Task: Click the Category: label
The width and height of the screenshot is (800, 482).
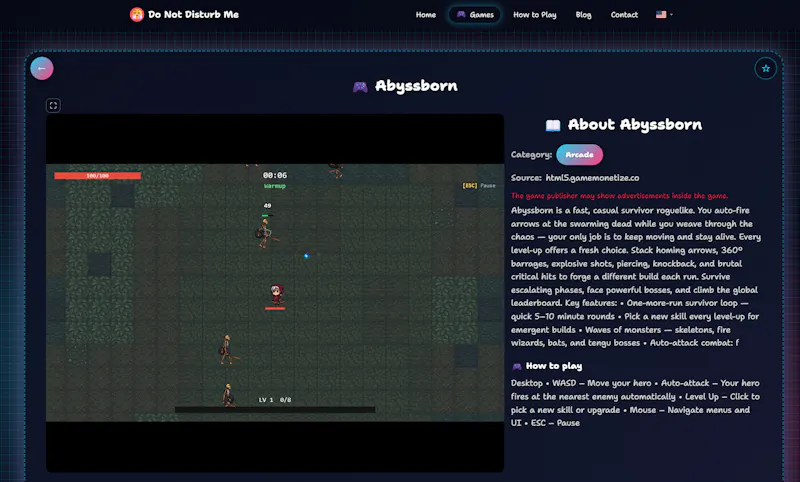Action: [x=531, y=155]
